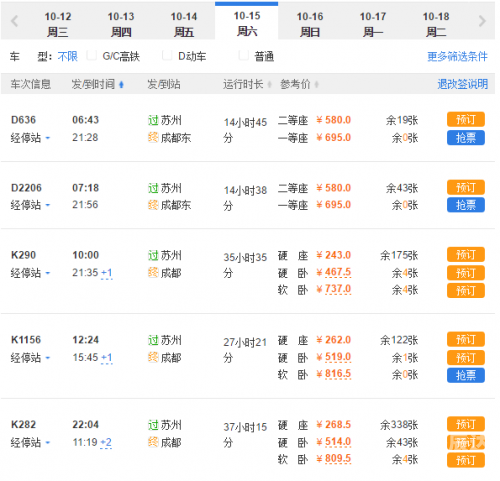This screenshot has height=481, width=500.
Task: Select the 10-16 Sunday date tab
Action: tap(310, 24)
